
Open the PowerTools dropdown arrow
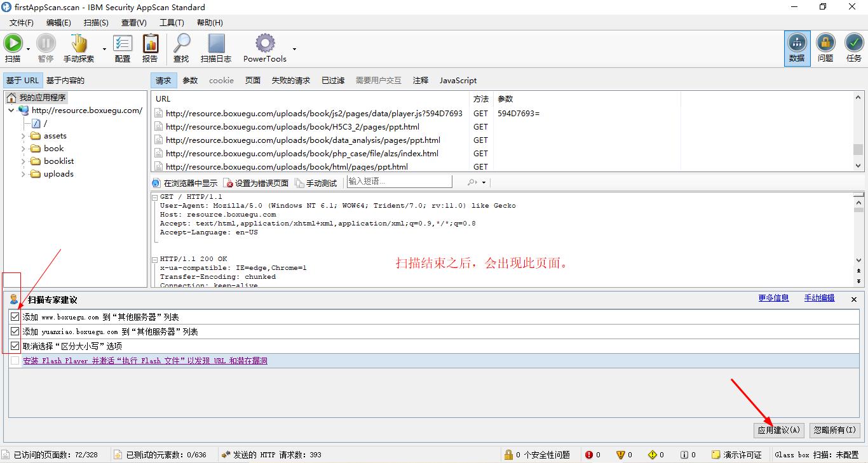click(x=294, y=49)
